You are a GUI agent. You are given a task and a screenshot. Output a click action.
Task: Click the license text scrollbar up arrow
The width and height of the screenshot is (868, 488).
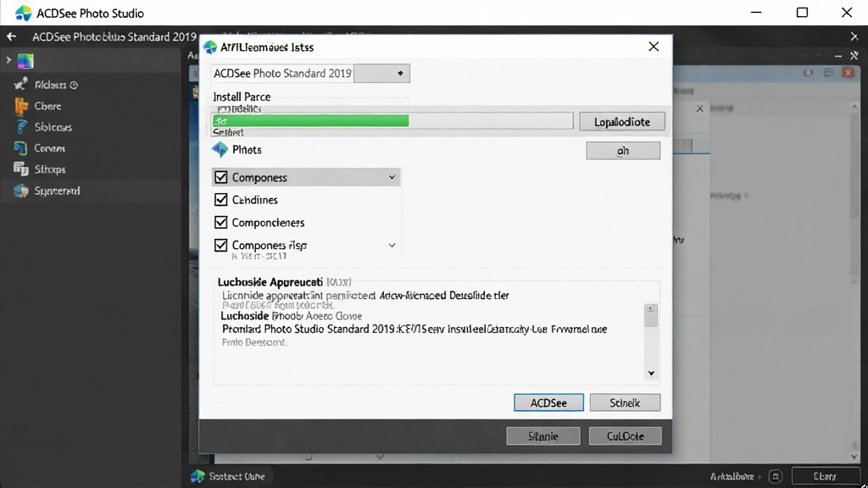(651, 308)
